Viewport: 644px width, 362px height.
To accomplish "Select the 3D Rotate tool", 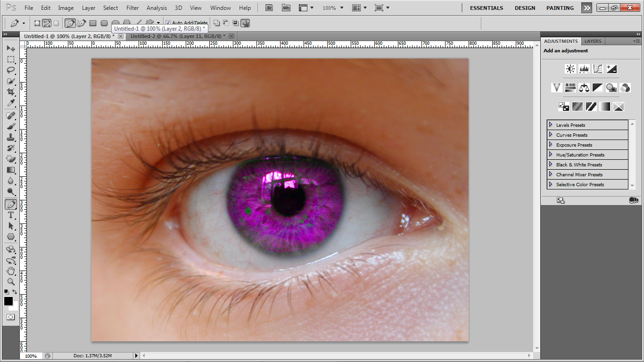I will [10, 249].
